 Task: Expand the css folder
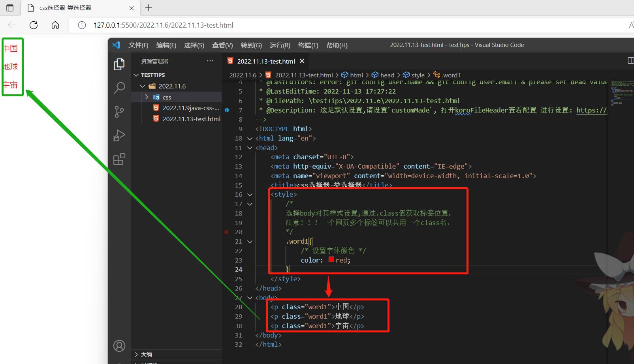pyautogui.click(x=147, y=97)
